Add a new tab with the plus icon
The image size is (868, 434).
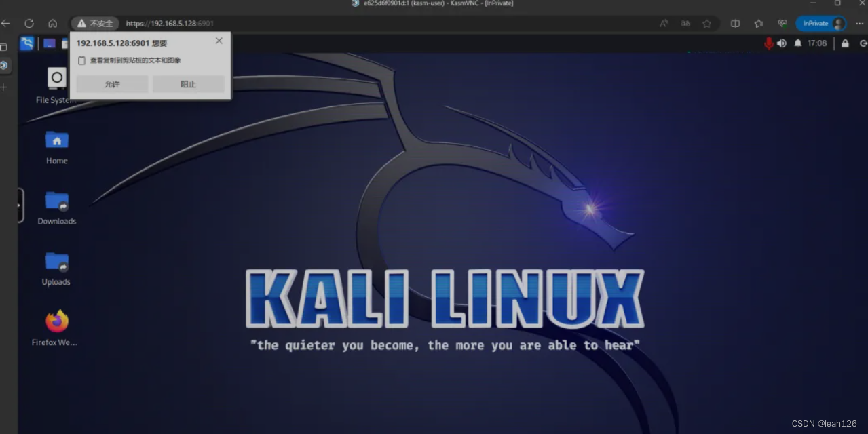(3, 87)
